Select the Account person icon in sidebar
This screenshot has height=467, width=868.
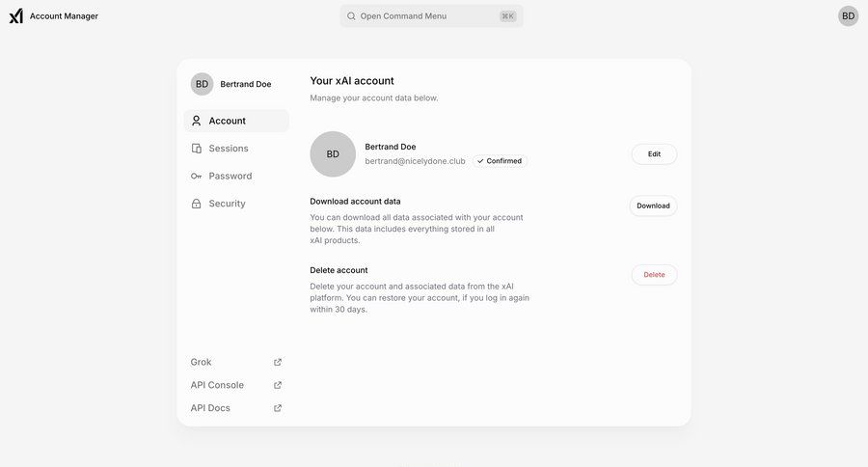click(196, 121)
